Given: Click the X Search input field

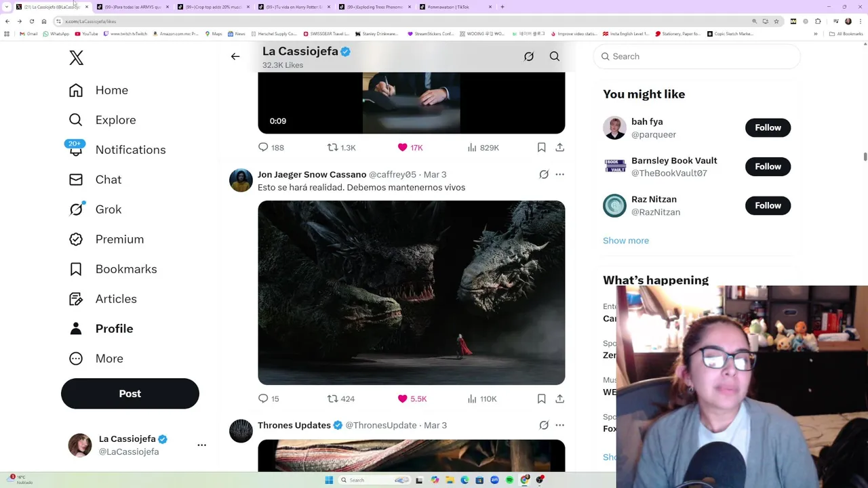Looking at the screenshot, I should pos(697,56).
